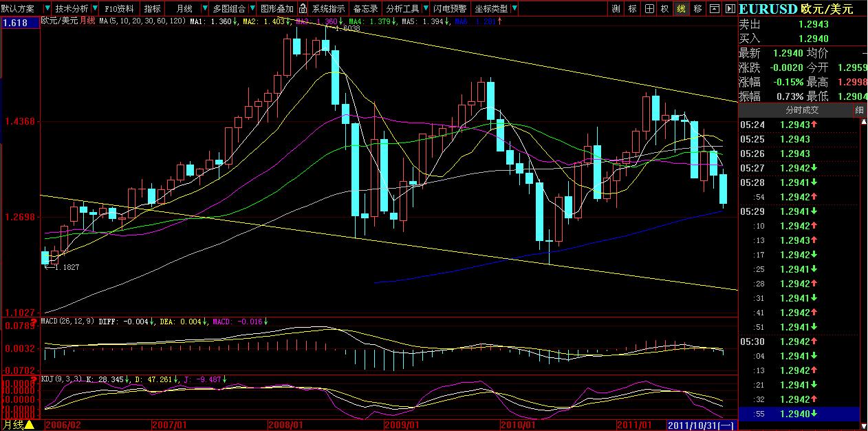The width and height of the screenshot is (868, 431).
Task: Click the 2010/01 timeline label
Action: (519, 425)
